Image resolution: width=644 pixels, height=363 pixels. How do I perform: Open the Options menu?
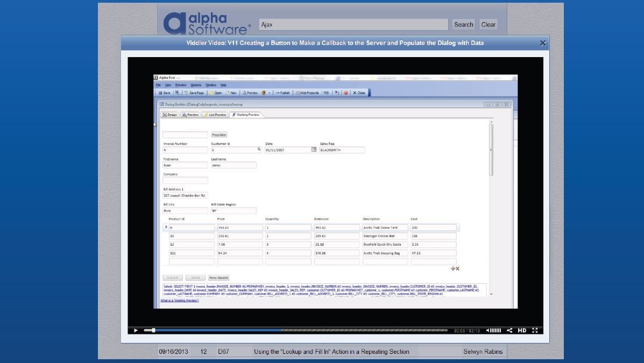(195, 85)
